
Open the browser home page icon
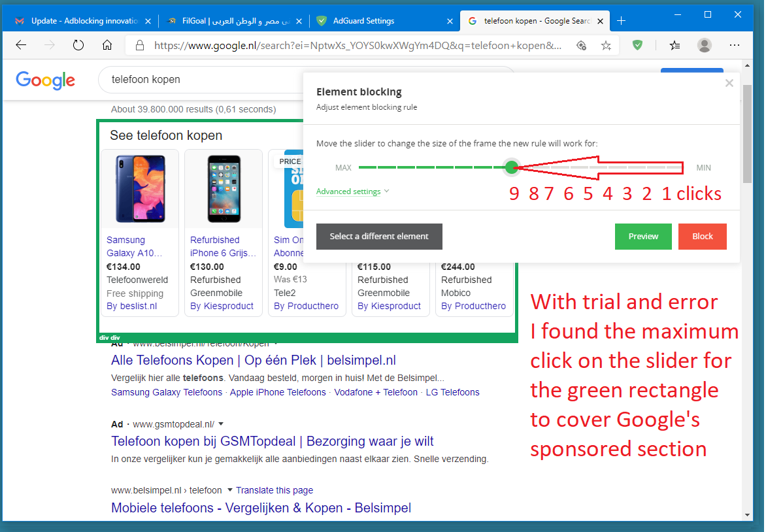(107, 46)
